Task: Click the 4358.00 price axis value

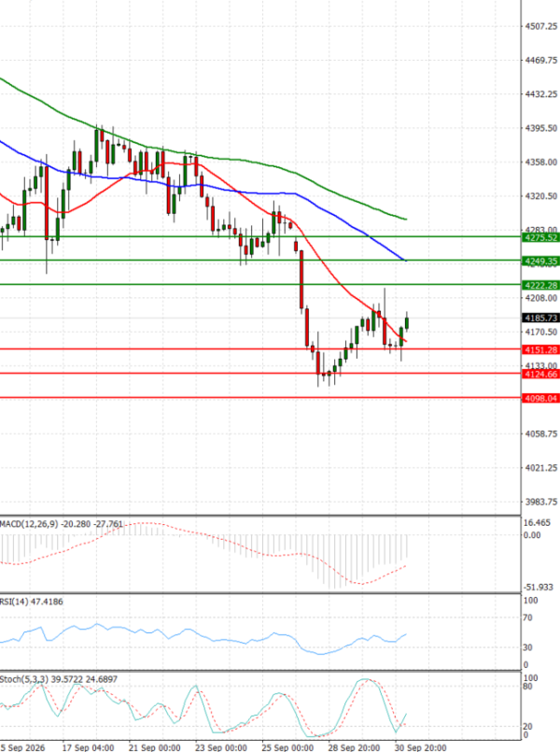Action: (541, 163)
